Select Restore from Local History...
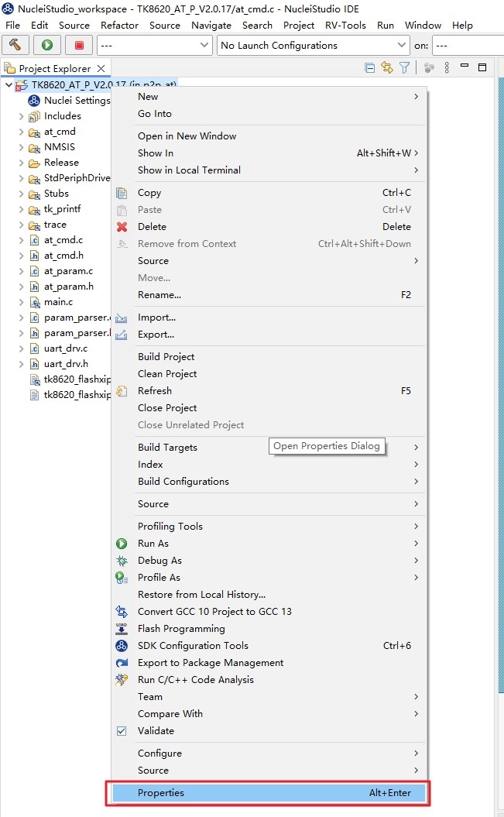 pos(269,595)
